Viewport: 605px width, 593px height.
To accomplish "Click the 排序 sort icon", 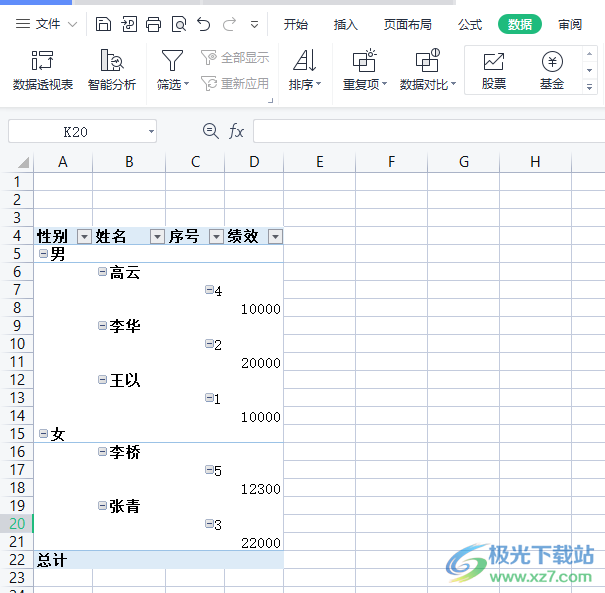I will click(304, 61).
